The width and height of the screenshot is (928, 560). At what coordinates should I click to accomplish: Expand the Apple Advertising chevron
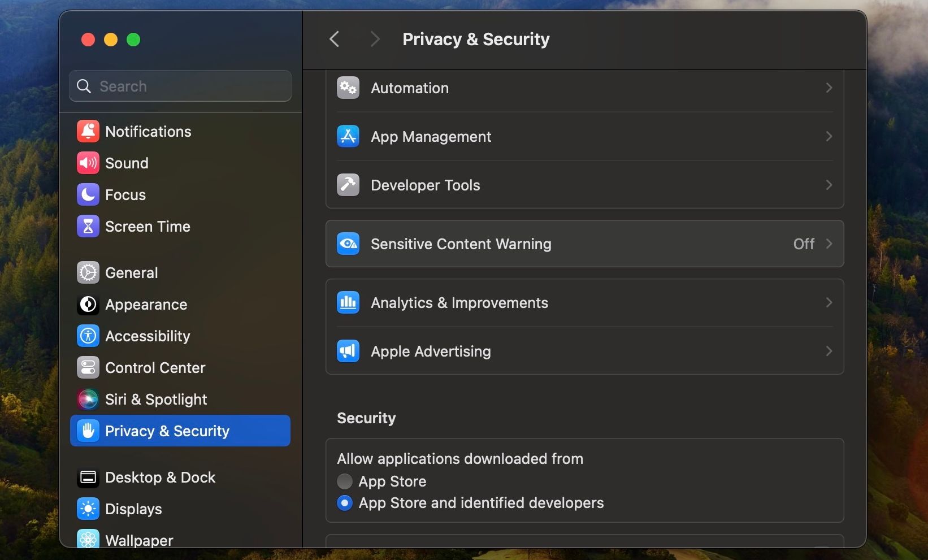point(829,351)
